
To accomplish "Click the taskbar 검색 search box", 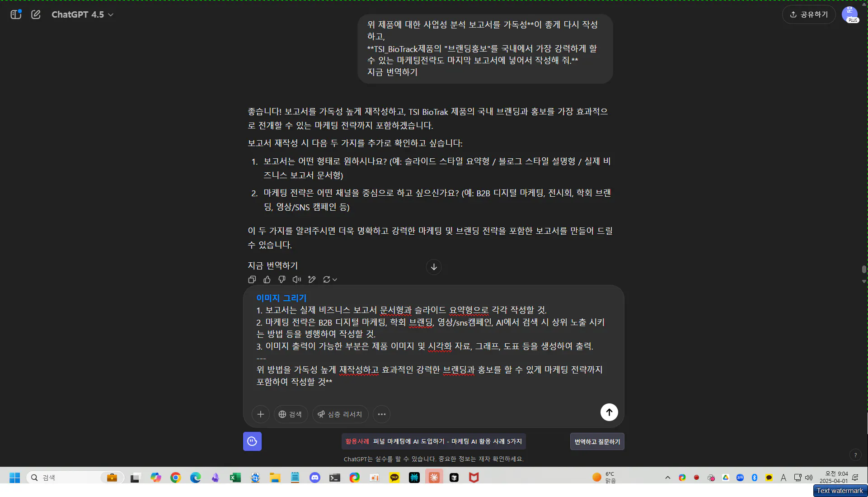I will pos(75,478).
